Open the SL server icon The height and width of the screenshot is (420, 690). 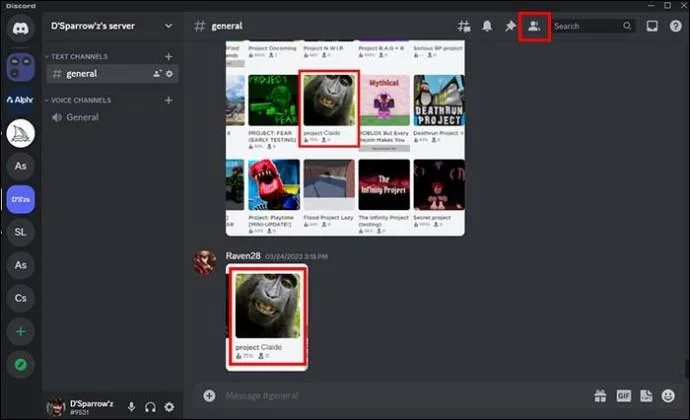[20, 232]
